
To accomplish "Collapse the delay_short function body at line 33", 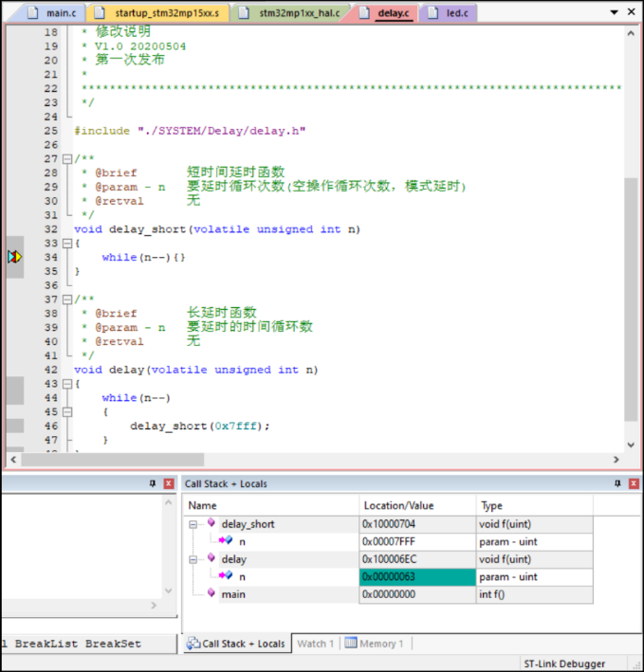I will (67, 244).
